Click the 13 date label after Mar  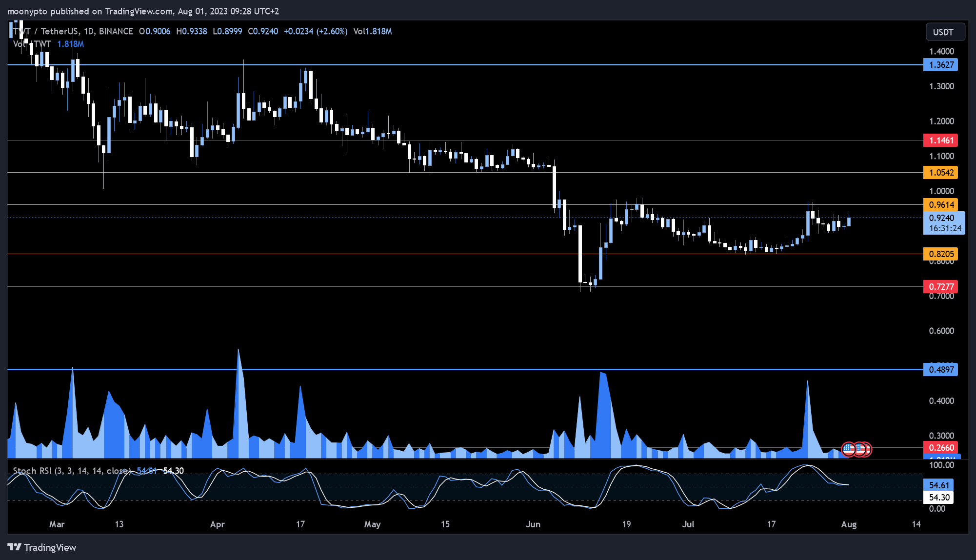click(119, 524)
